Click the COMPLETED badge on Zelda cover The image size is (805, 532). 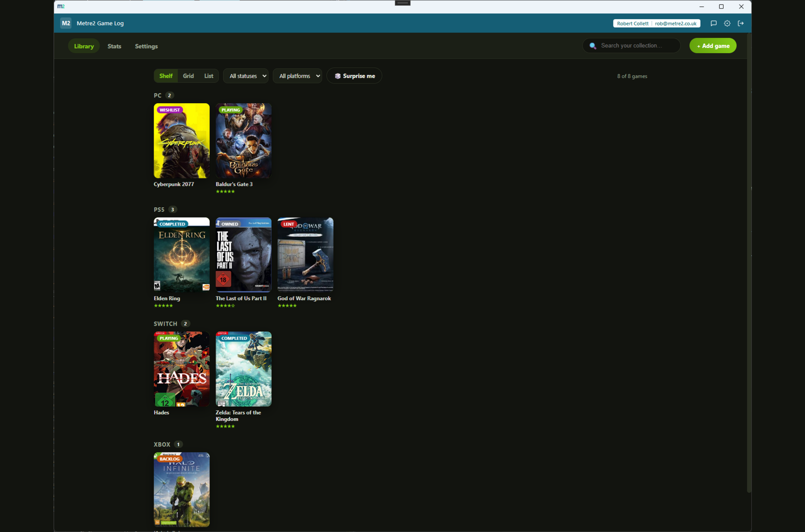point(234,338)
